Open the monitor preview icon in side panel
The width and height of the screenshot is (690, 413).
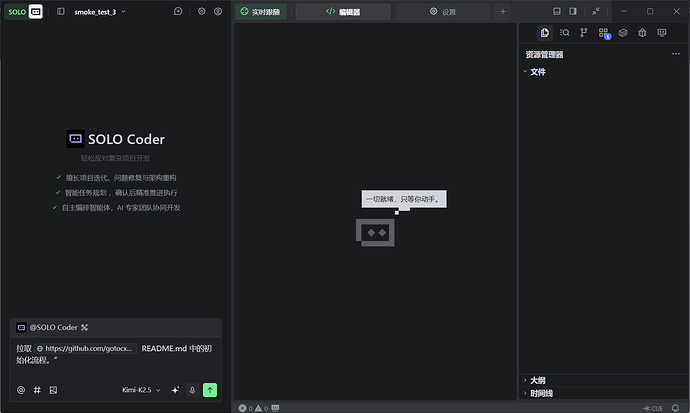(661, 33)
